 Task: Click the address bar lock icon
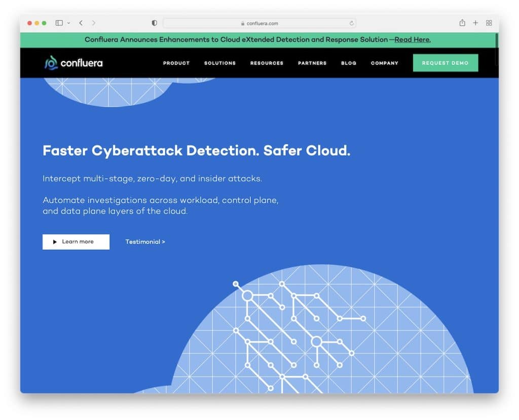tap(243, 23)
